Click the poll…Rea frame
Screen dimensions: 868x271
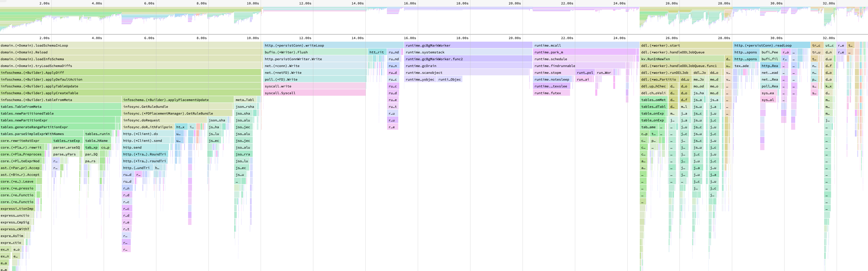coord(770,86)
